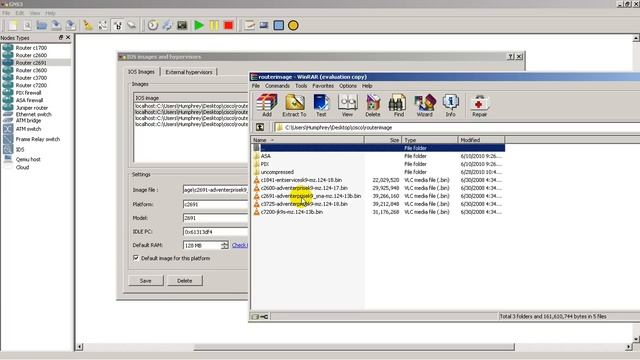The width and height of the screenshot is (640, 360).
Task: Click the Add link cable icon in GNS3
Action: [x=131, y=25]
